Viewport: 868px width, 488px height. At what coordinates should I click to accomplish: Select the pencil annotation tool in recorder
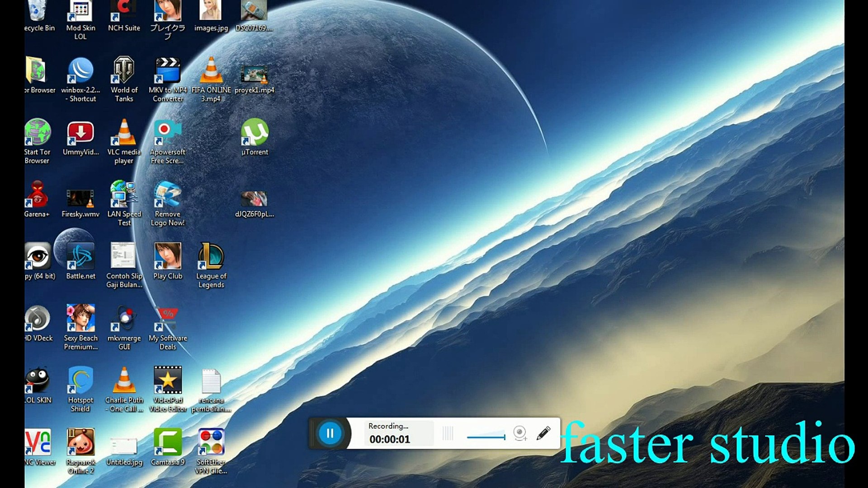coord(543,433)
